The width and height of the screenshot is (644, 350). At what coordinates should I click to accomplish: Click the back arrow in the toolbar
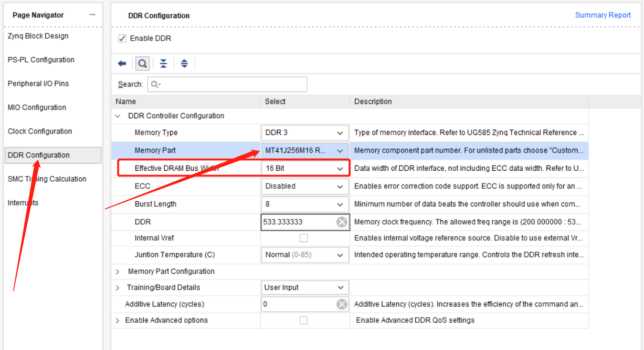coord(123,63)
